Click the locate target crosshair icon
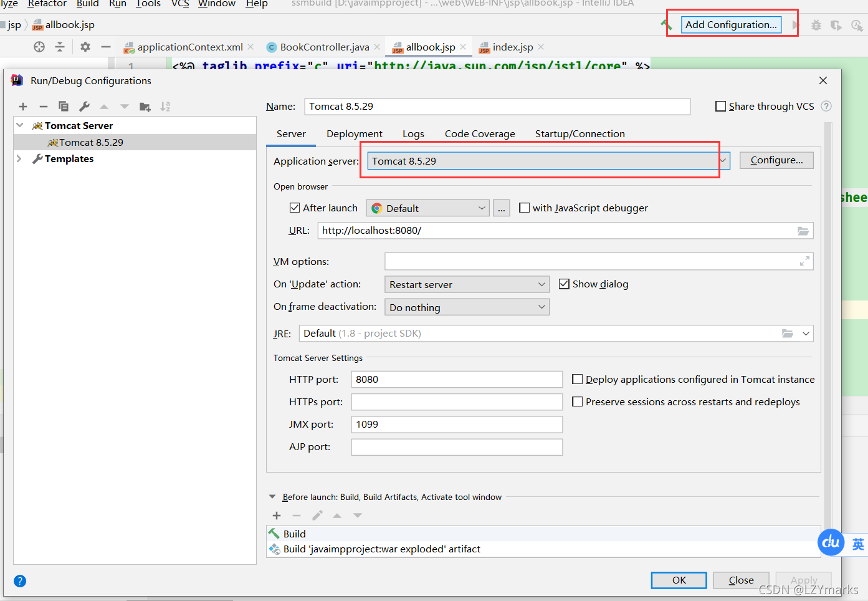 [39, 47]
